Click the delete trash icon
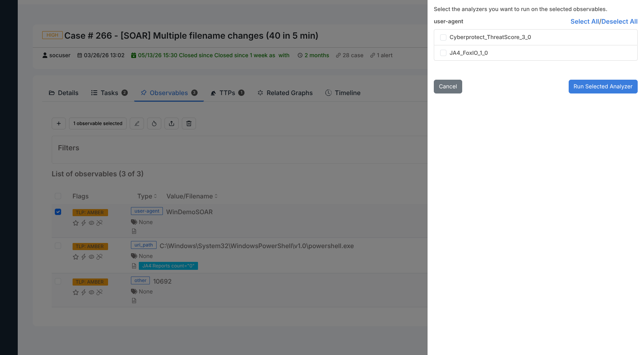 click(x=189, y=123)
